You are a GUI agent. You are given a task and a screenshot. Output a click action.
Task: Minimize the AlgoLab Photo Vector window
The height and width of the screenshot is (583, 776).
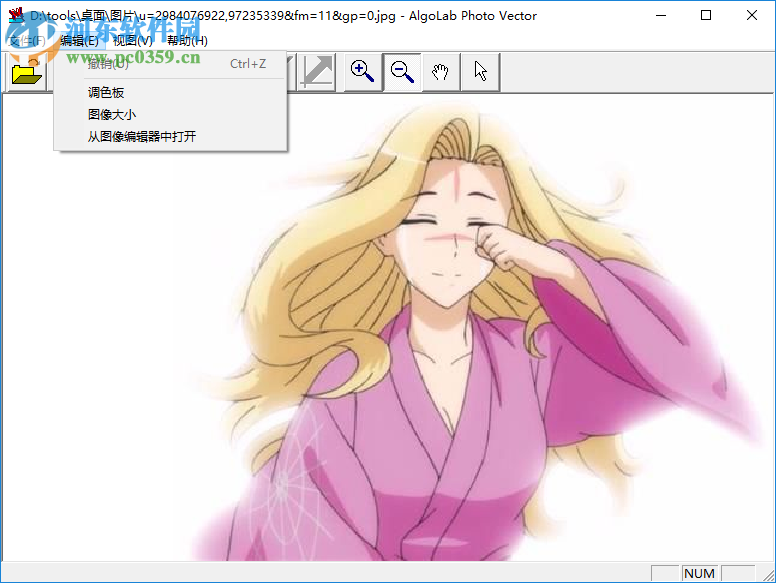pyautogui.click(x=661, y=15)
